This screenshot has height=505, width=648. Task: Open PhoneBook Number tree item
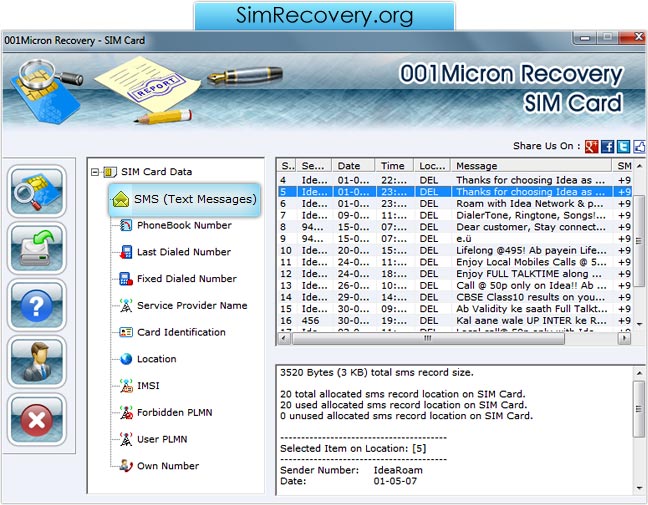click(x=184, y=225)
